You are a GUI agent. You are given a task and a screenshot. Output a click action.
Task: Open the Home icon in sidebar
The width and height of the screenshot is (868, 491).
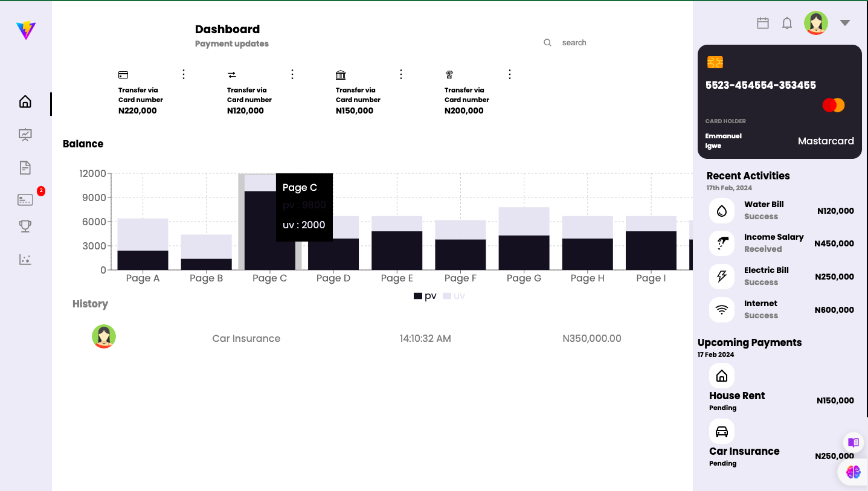tap(25, 101)
